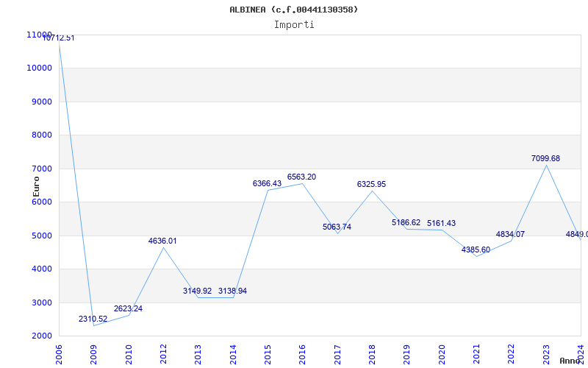
Task: Select the 4636.01 data label
Action: click(x=162, y=241)
